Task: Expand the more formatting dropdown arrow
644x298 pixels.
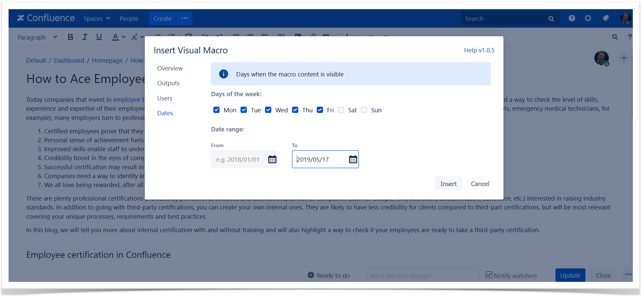Action: 142,37
